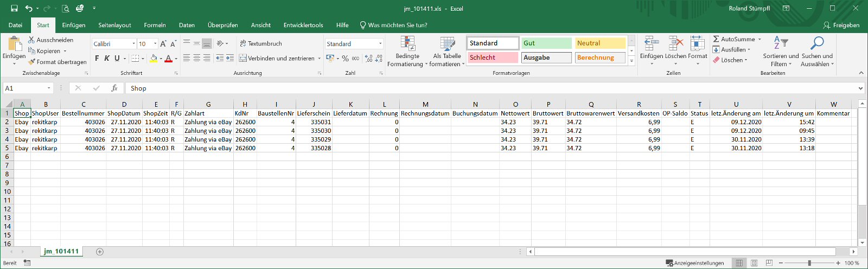This screenshot has height=269, width=868.
Task: Select the Gut cell style
Action: pos(546,43)
